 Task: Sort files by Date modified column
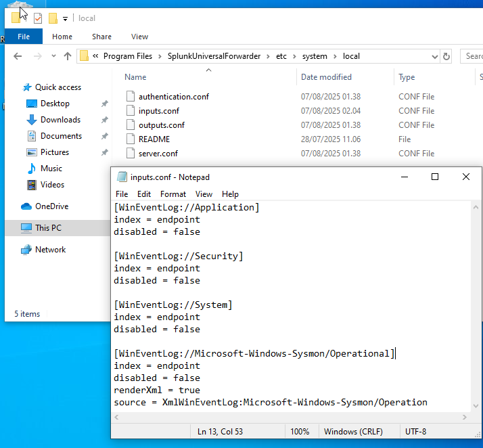(x=326, y=77)
